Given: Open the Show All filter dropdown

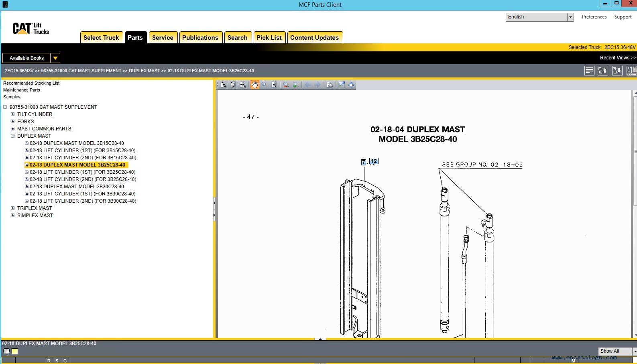Looking at the screenshot, I should pyautogui.click(x=635, y=351).
